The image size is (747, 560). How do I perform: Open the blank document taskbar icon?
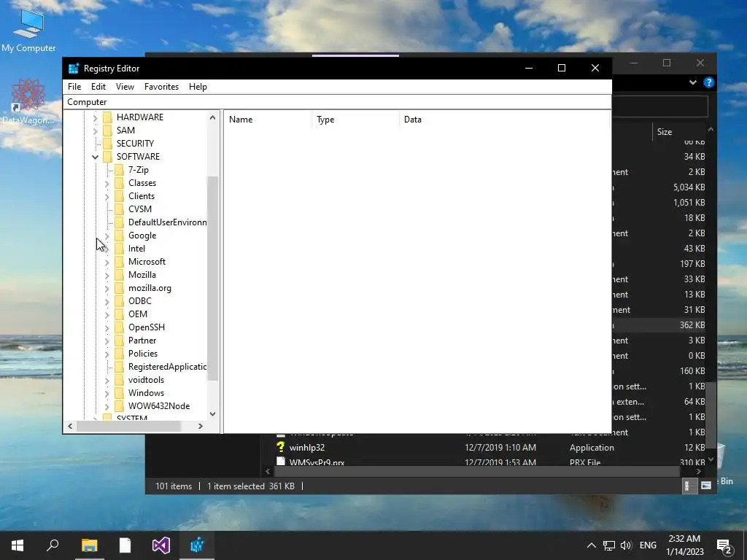point(125,545)
